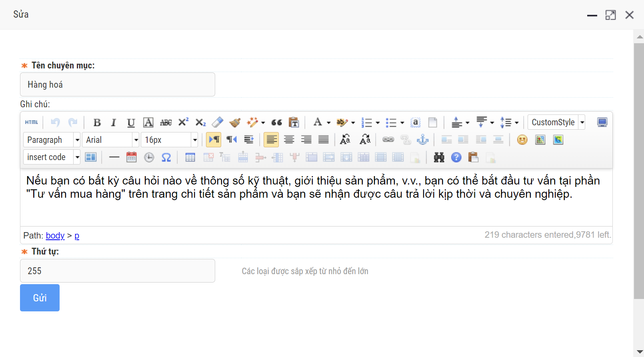Screen dimensions: 644x357
Task: Click the Gửi submit button
Action: (x=40, y=298)
